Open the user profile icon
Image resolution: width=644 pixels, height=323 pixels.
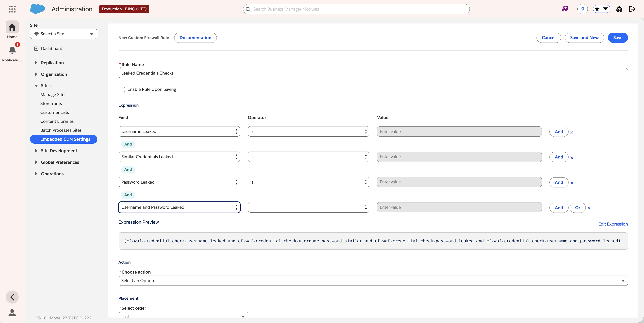[12, 313]
